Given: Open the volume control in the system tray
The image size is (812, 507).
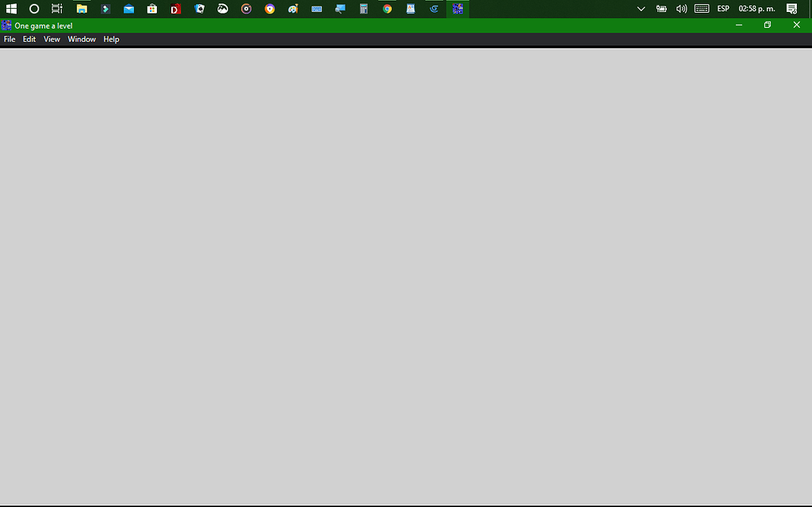Looking at the screenshot, I should 681,9.
